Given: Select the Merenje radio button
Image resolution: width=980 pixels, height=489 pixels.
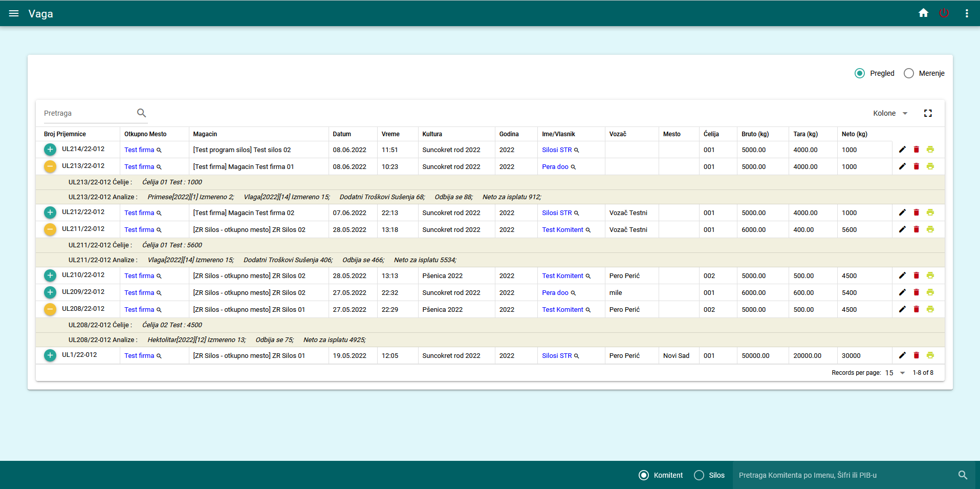Looking at the screenshot, I should (909, 73).
